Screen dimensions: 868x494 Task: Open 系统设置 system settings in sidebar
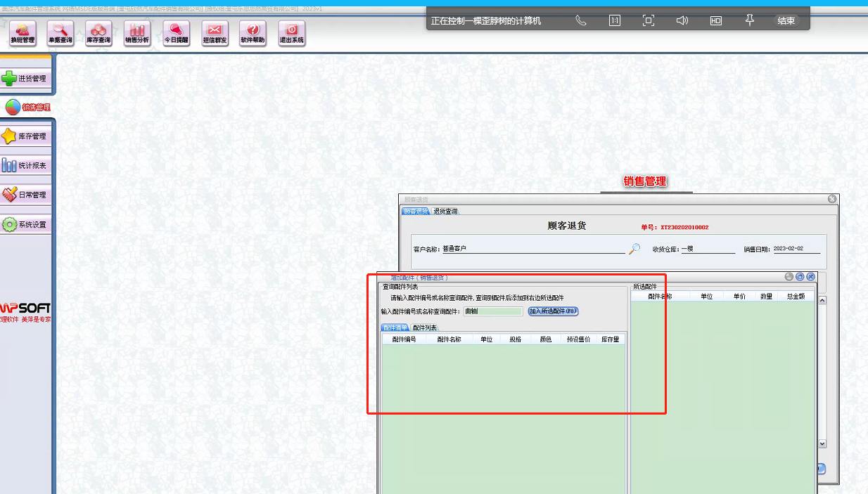(26, 225)
